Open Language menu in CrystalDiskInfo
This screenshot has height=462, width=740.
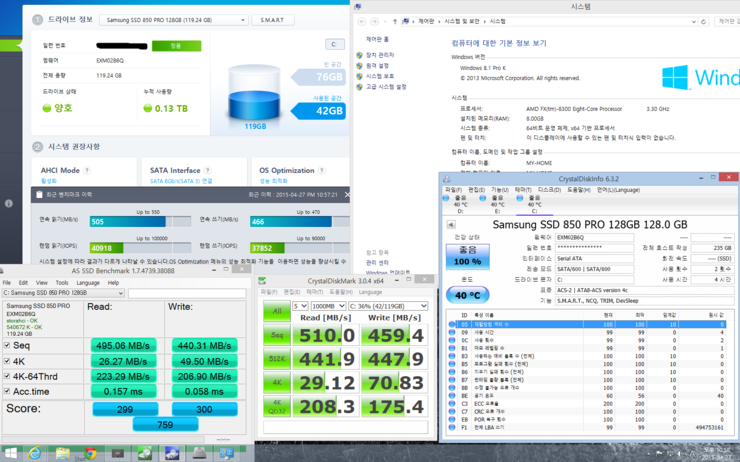(618, 190)
